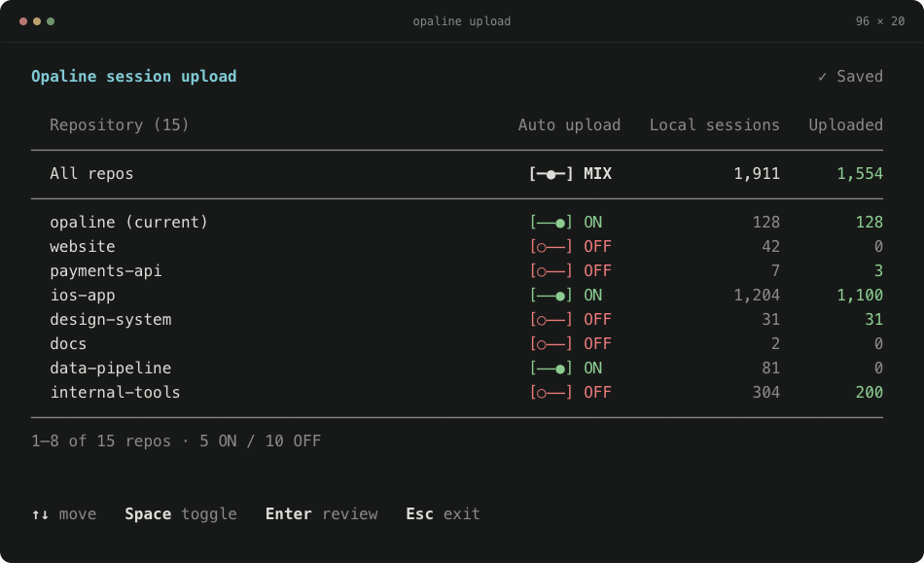Click the Esc exit shortcut hint
The width and height of the screenshot is (924, 563).
444,514
